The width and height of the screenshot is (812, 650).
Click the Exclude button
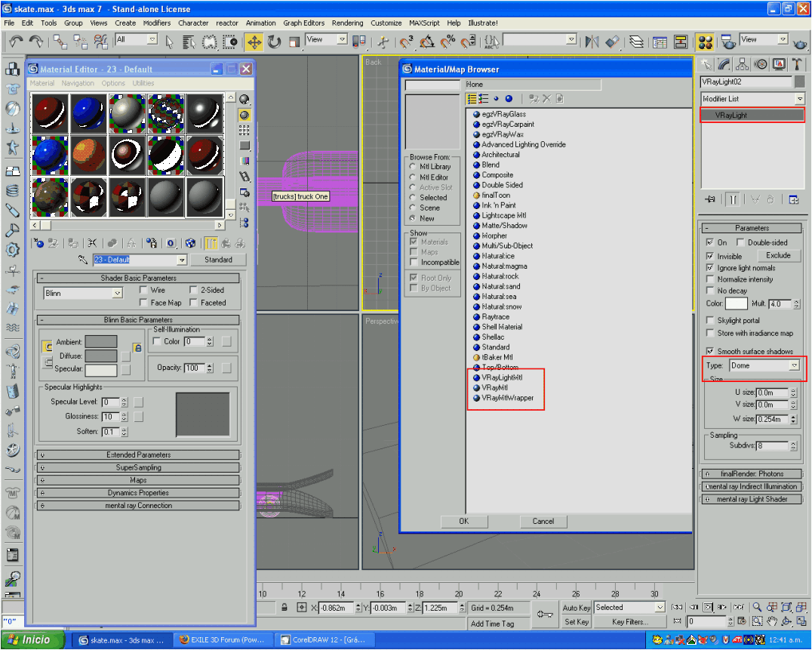778,255
